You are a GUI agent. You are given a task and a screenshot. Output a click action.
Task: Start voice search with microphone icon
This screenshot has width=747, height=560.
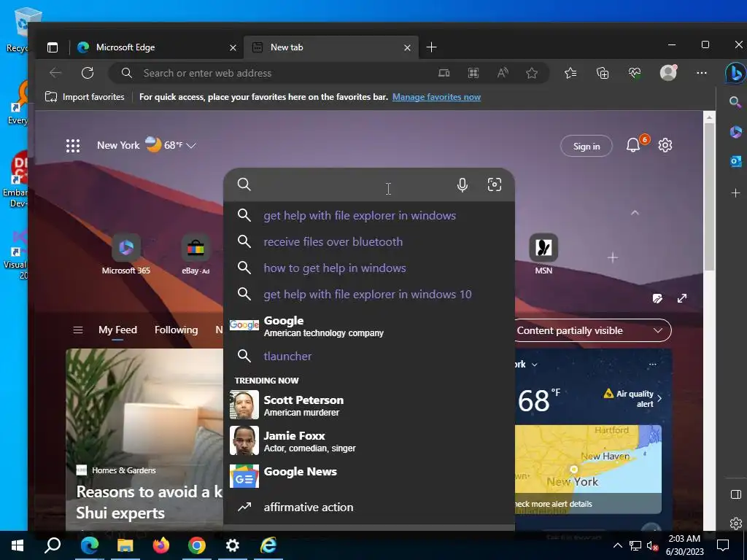pyautogui.click(x=462, y=184)
